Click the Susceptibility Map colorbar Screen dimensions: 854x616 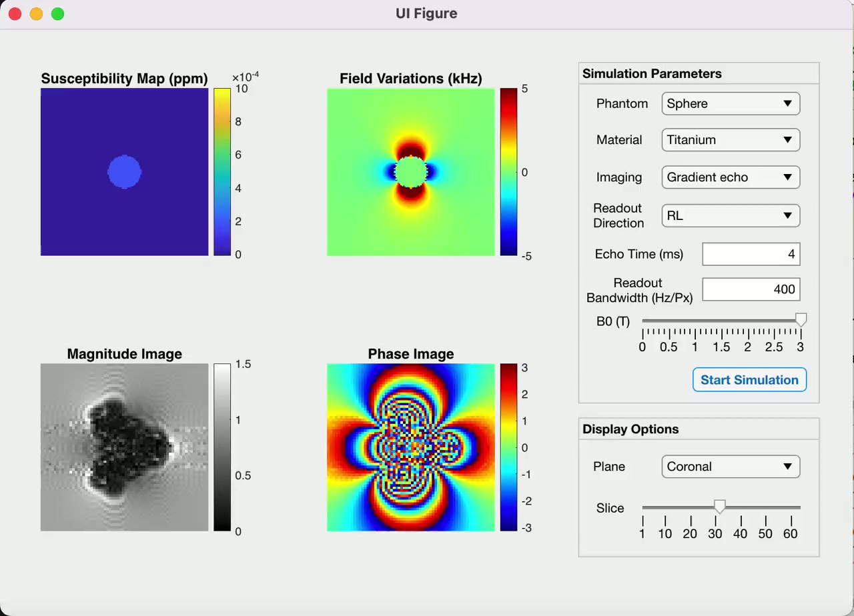tap(222, 172)
